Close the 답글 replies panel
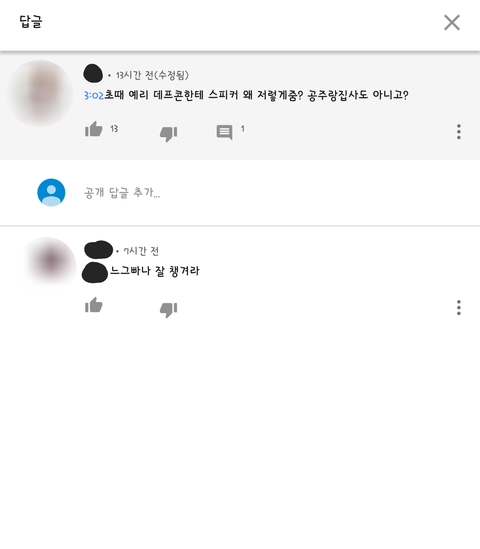This screenshot has width=480, height=549. (x=452, y=22)
